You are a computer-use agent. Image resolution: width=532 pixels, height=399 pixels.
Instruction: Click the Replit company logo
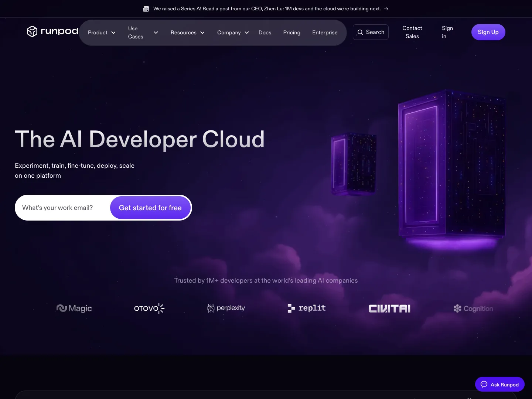pyautogui.click(x=307, y=308)
